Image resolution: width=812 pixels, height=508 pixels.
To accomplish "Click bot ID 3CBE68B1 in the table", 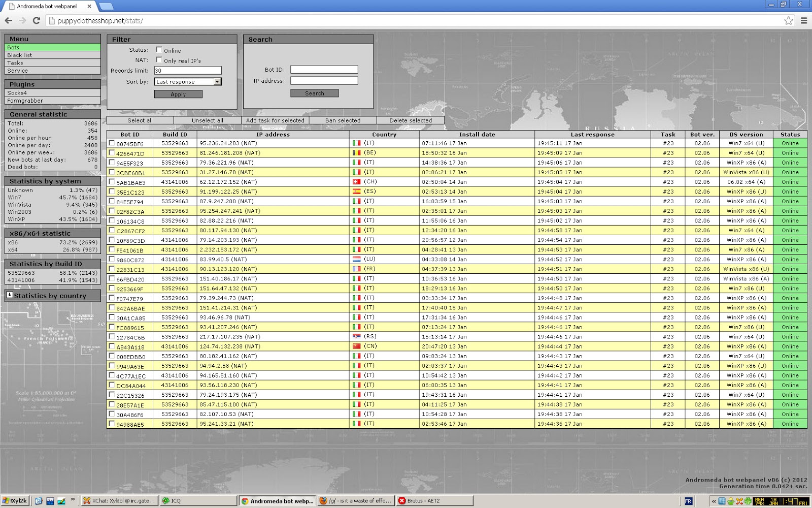I will [130, 173].
